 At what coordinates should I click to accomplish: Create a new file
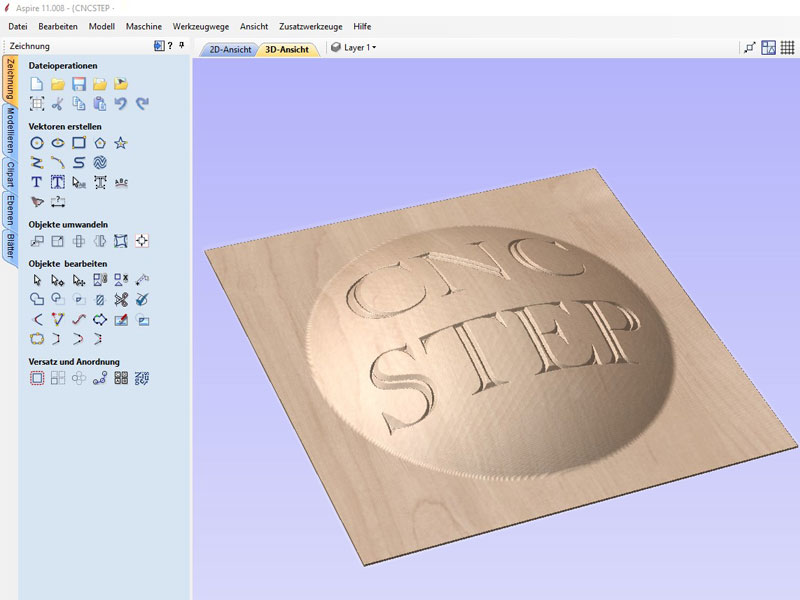coord(36,84)
